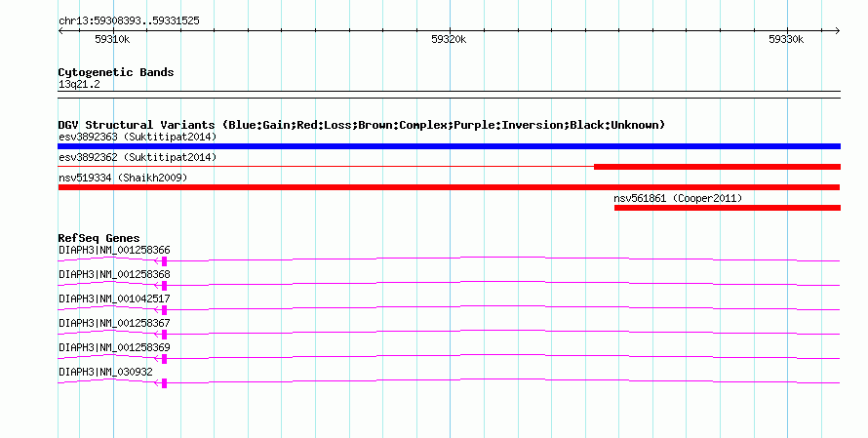The height and width of the screenshot is (438, 868).
Task: Click the 59310k ruler tick label
Action: point(112,39)
